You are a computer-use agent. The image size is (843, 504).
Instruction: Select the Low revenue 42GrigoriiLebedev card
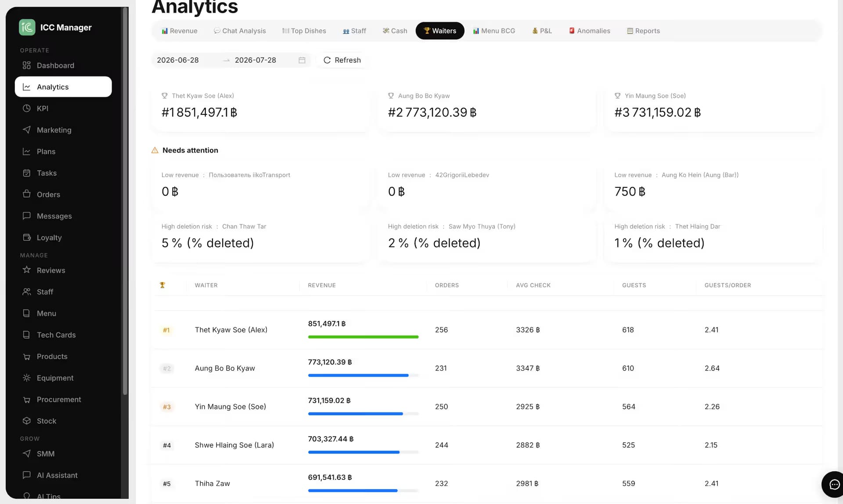coord(487,186)
